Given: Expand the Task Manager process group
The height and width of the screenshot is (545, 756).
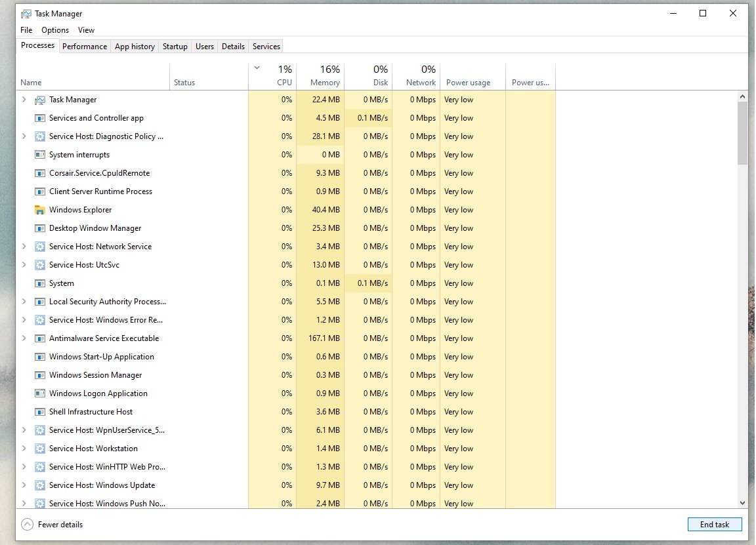Looking at the screenshot, I should [24, 99].
